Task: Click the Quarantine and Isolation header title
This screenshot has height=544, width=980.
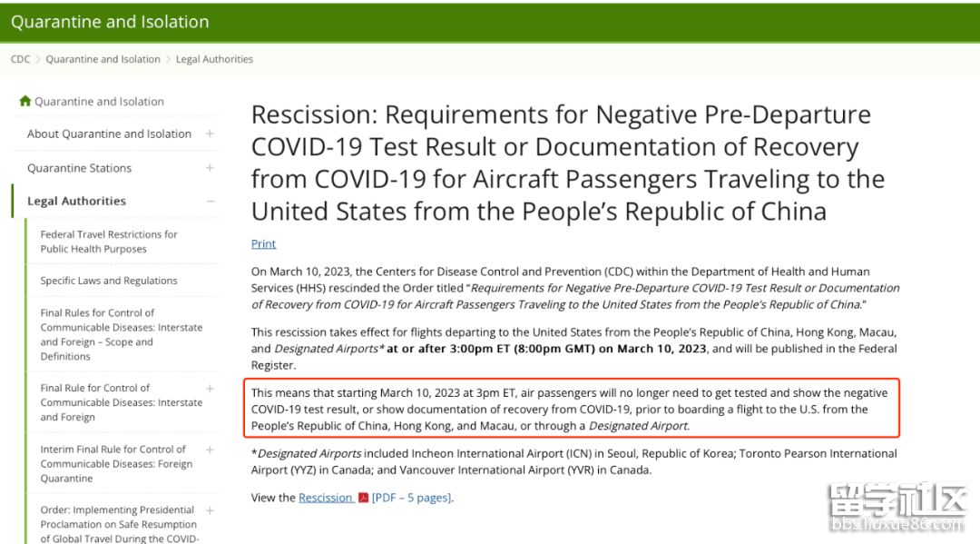Action: coord(110,22)
